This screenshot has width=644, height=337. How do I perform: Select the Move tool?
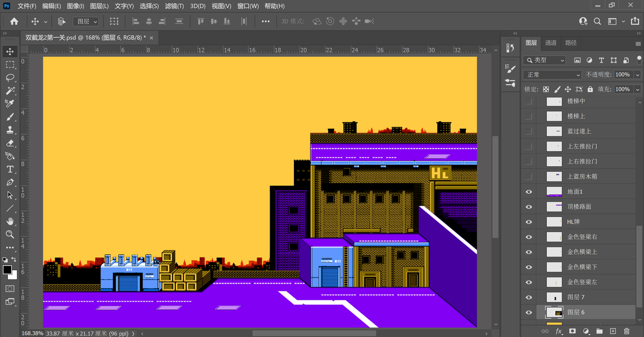(10, 51)
